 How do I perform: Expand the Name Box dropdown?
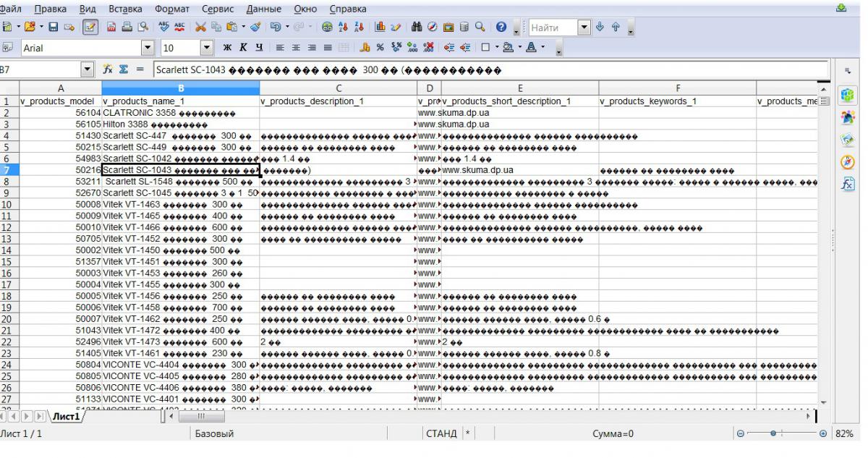(89, 70)
